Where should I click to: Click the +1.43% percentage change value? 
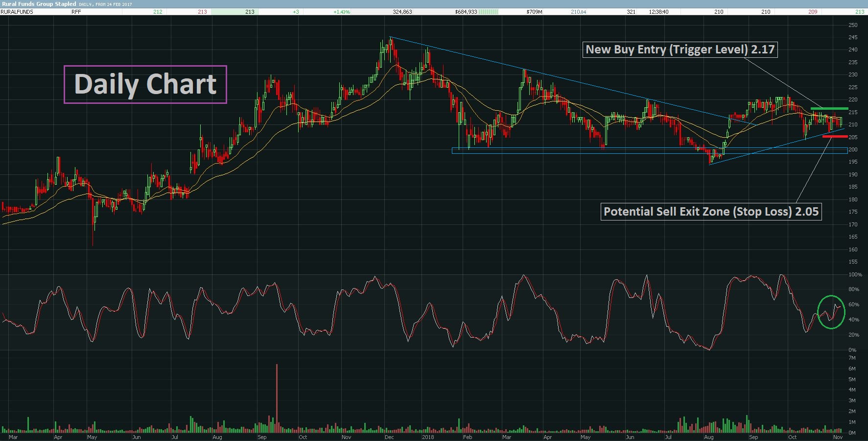342,12
